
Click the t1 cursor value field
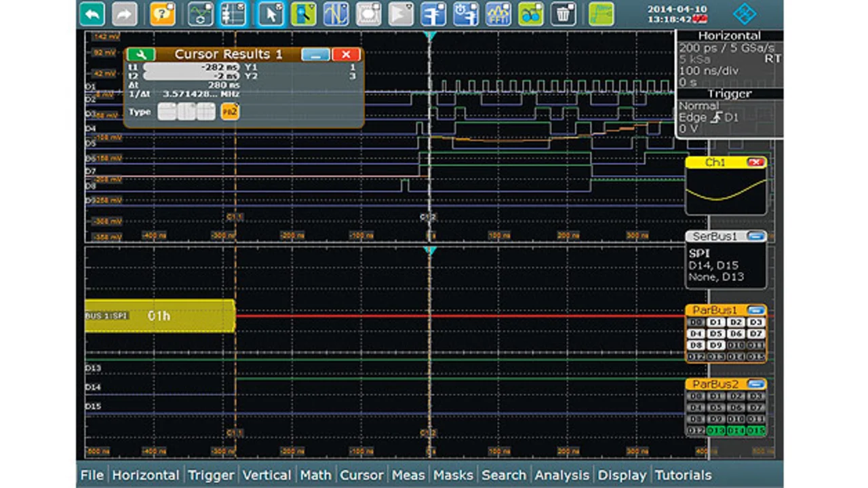click(193, 67)
